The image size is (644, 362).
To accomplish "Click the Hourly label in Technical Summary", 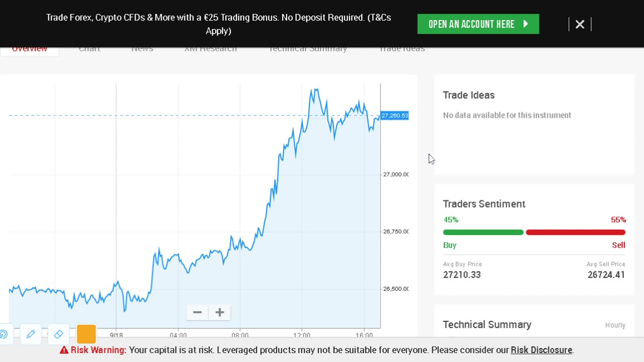I will click(615, 325).
